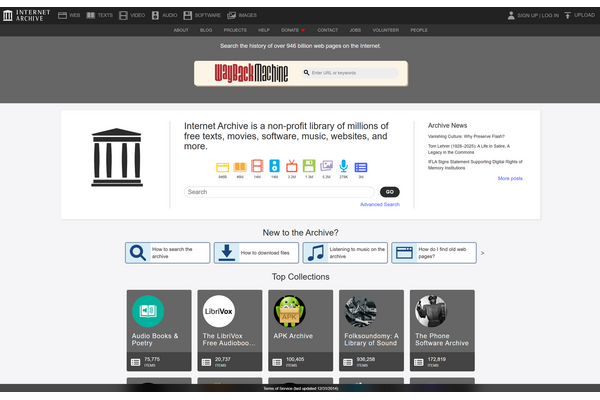The height and width of the screenshot is (400, 600).
Task: Click the next arrow beside help cards
Action: click(482, 253)
